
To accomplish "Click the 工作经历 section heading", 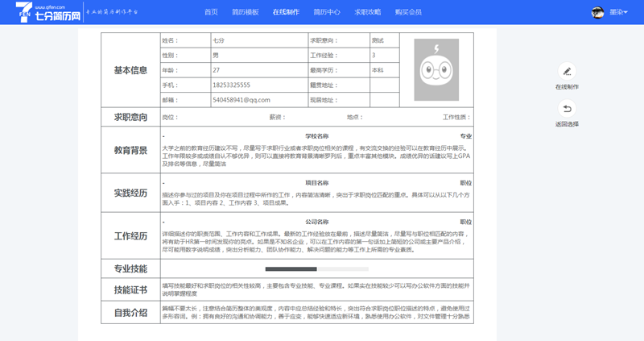I will click(x=130, y=236).
